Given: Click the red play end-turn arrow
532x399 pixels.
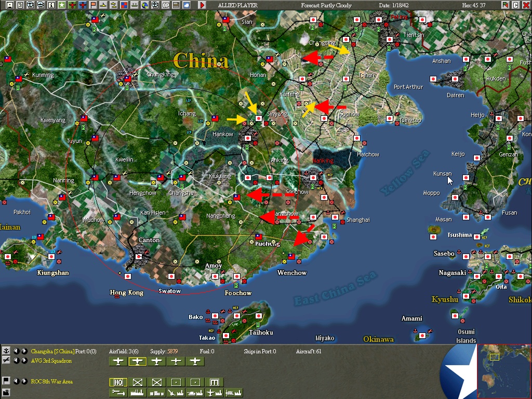Looking at the screenshot, I should [202, 5].
